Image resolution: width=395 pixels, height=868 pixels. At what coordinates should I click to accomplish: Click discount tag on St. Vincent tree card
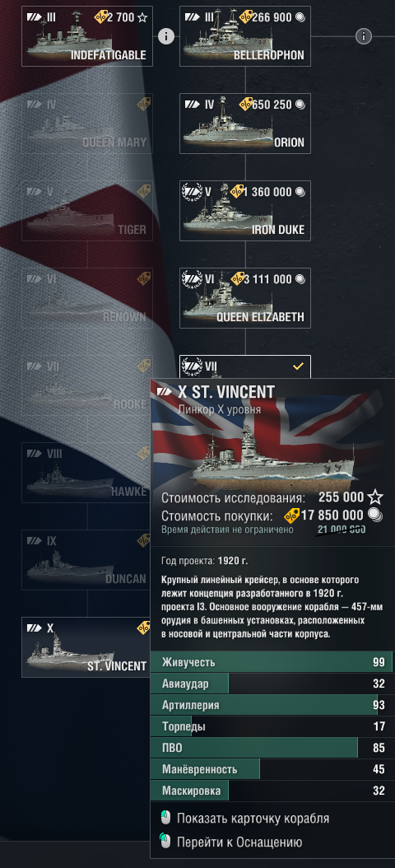143,628
